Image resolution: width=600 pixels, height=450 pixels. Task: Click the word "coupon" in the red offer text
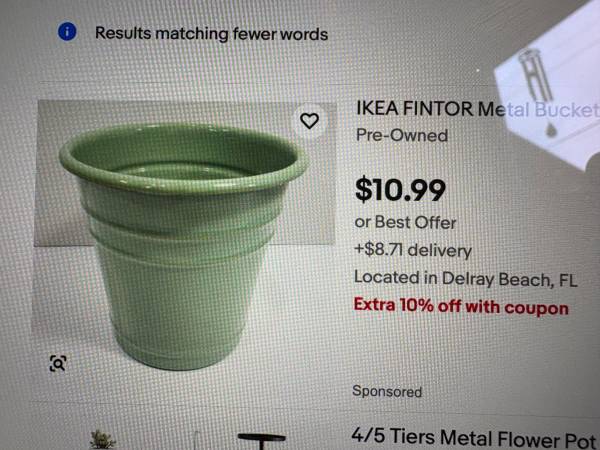pos(536,307)
